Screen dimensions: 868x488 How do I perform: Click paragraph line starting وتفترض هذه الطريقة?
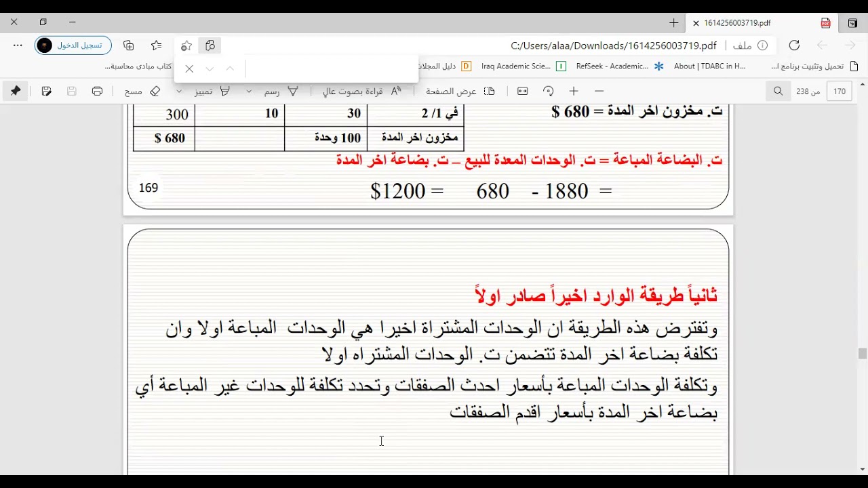tap(441, 329)
